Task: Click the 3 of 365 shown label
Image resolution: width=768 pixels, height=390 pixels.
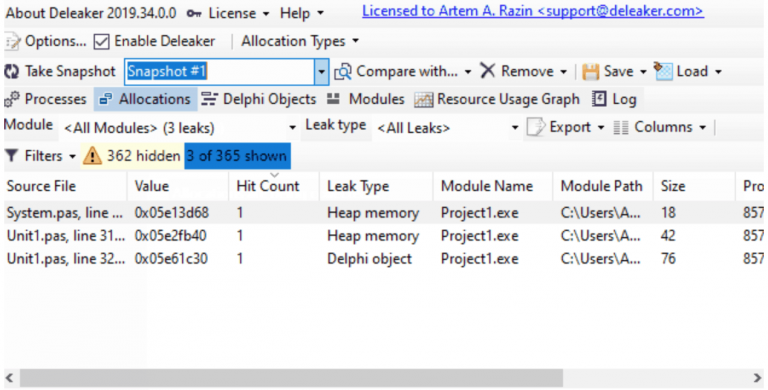Action: pos(237,156)
